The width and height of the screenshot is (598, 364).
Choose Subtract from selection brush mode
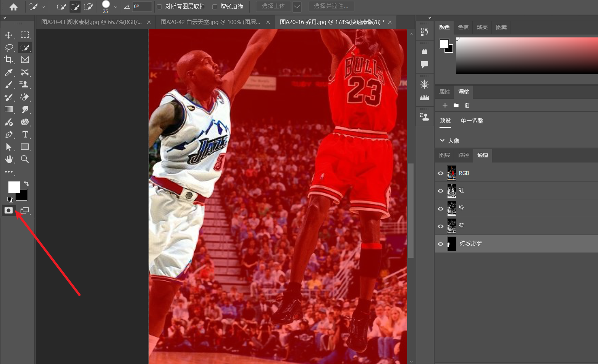click(x=88, y=6)
